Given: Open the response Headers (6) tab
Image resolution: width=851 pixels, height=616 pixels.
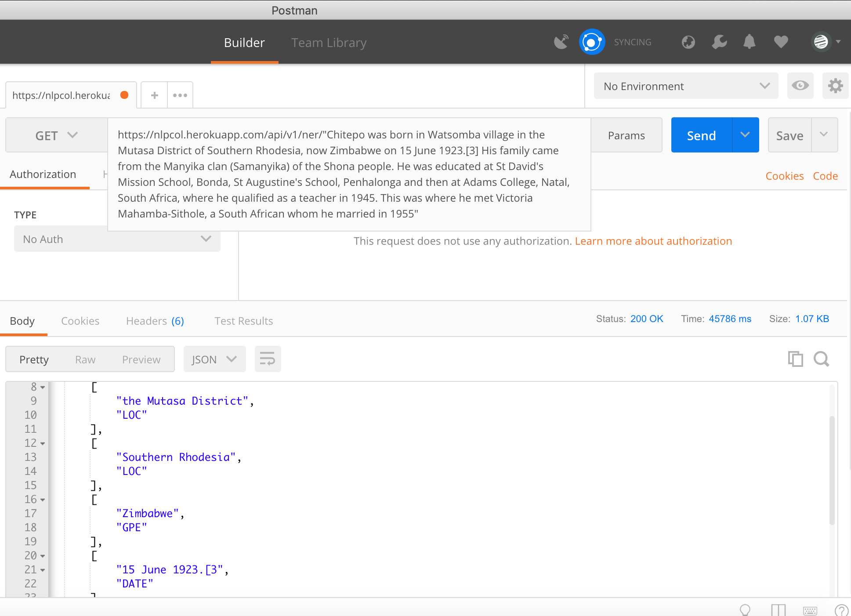Looking at the screenshot, I should [x=155, y=321].
